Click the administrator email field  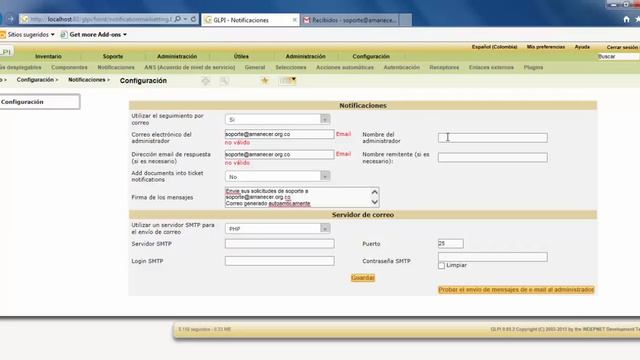[279, 134]
